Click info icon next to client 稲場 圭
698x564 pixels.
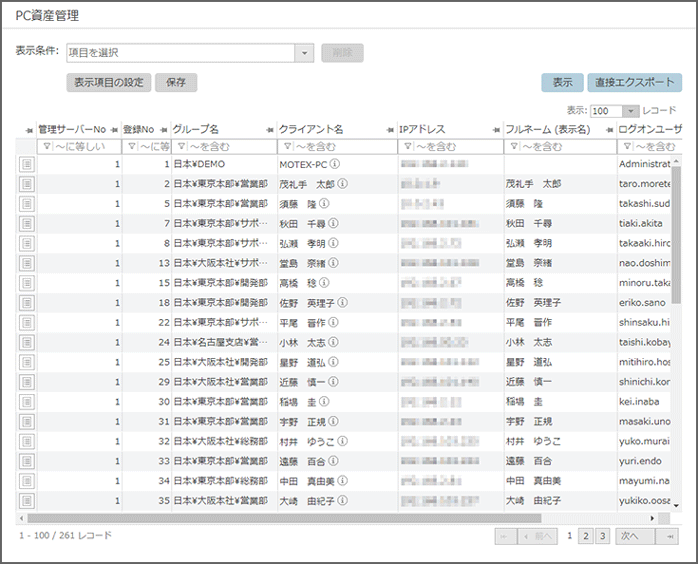(x=325, y=402)
